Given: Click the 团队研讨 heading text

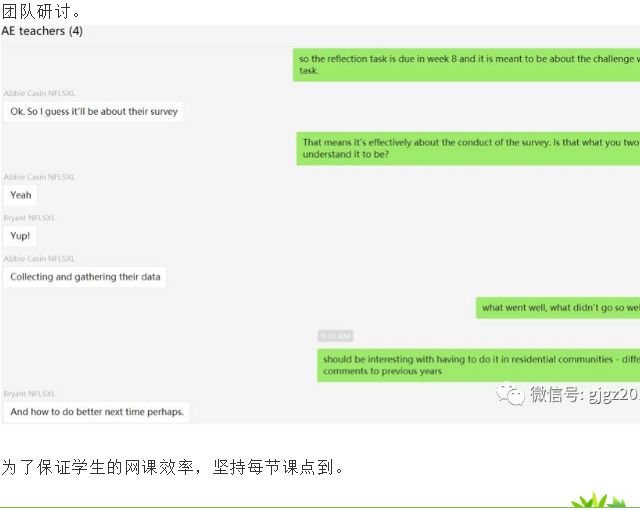Looking at the screenshot, I should [41, 11].
